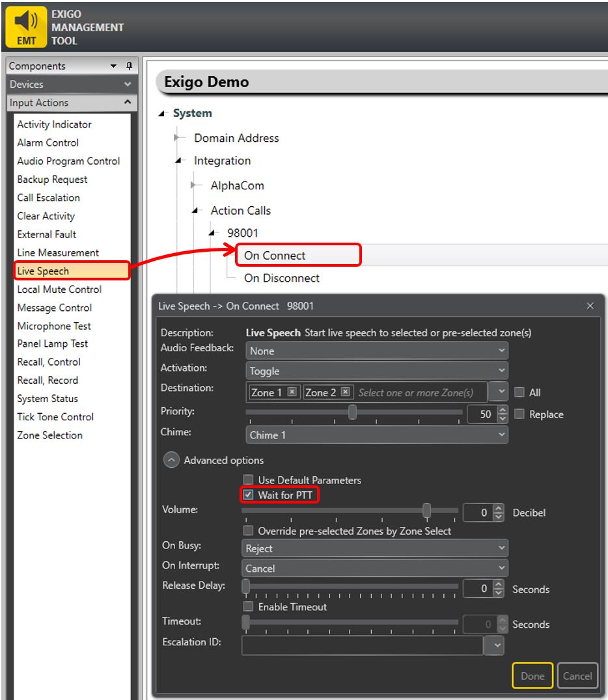608x700 pixels.
Task: Choose External Fault in the actions list
Action: [47, 234]
